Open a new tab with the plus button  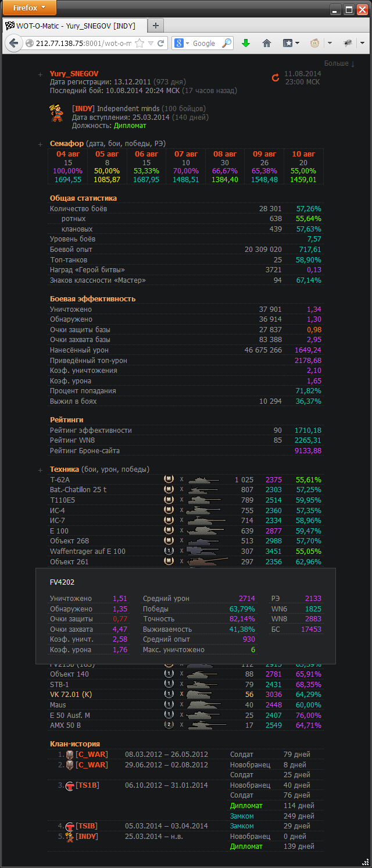pos(156,26)
